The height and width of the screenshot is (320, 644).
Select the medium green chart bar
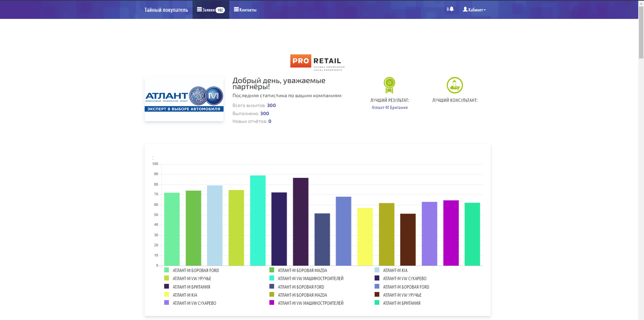point(194,228)
